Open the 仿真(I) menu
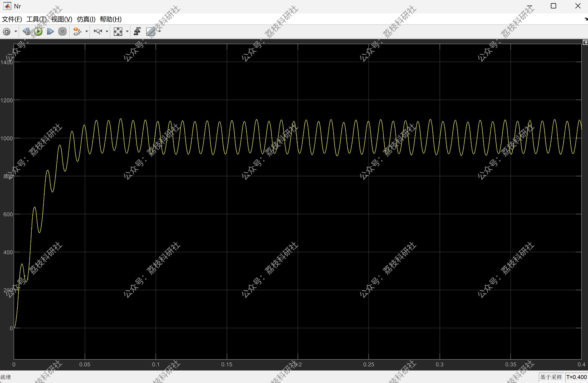Viewport: 588px width, 383px height. pos(86,19)
